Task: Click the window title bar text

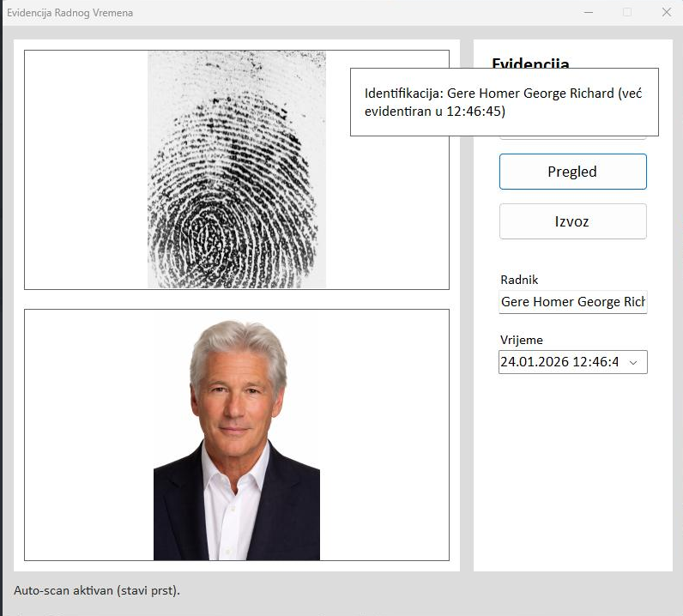Action: [70, 13]
